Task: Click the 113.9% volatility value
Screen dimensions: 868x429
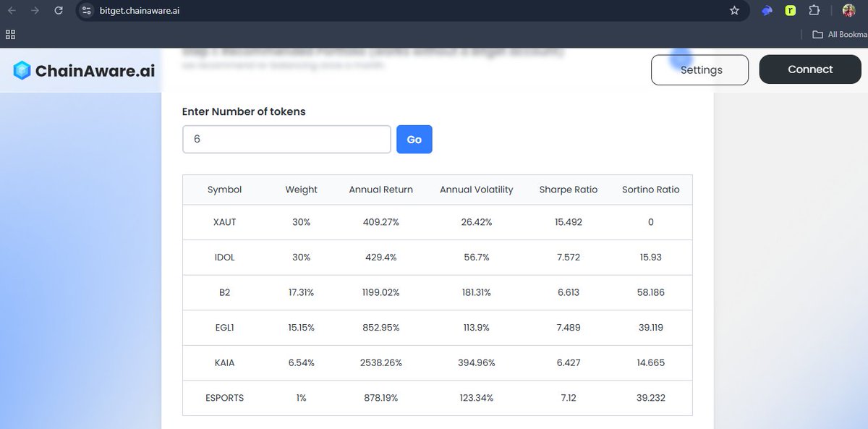Action: point(477,327)
